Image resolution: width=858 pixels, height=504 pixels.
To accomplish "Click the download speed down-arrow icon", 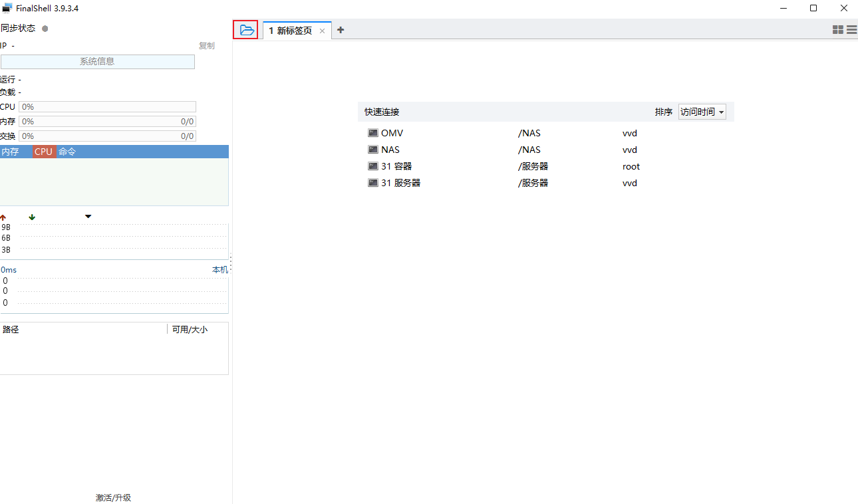I will (32, 217).
